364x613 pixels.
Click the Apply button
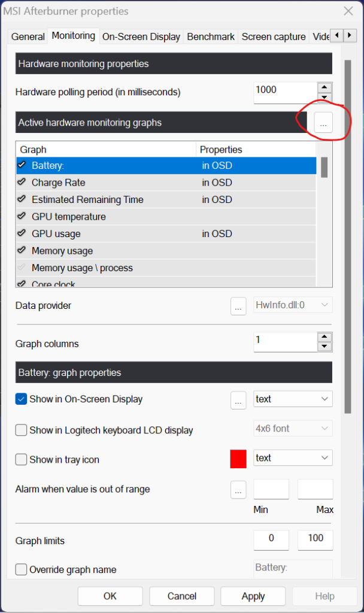(253, 596)
